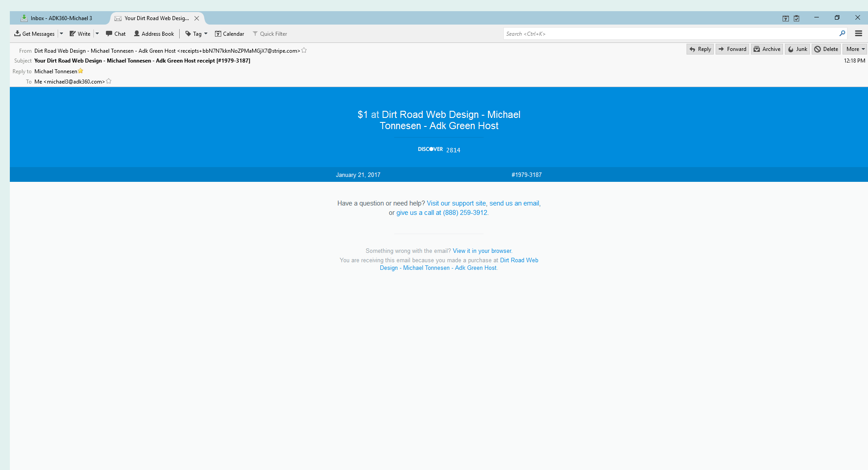Open the calendar tab icon in title bar
Screen dimensions: 868x470
coord(786,18)
